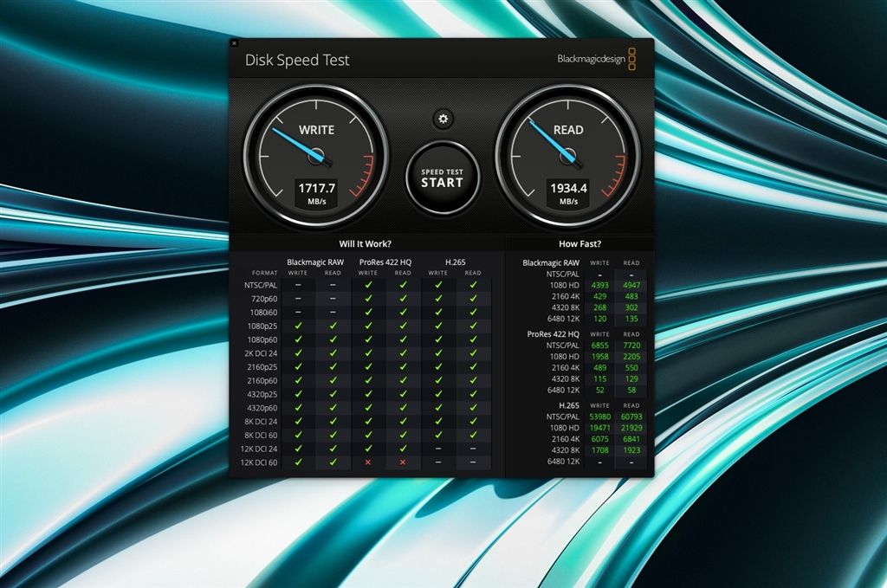Select the 1958 write value
Viewport: 887px width, 588px height.
tap(599, 357)
